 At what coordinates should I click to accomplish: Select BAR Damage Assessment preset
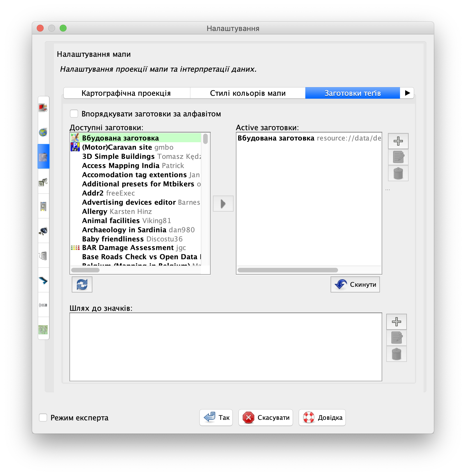point(136,248)
